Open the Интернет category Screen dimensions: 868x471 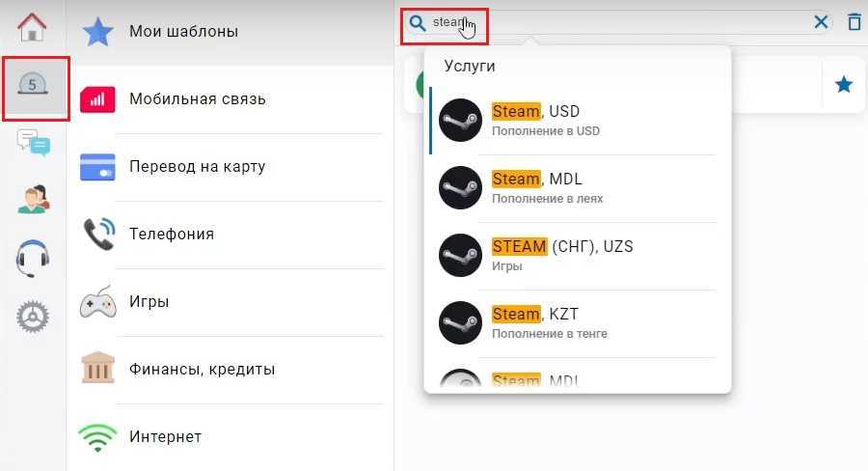tap(230, 437)
